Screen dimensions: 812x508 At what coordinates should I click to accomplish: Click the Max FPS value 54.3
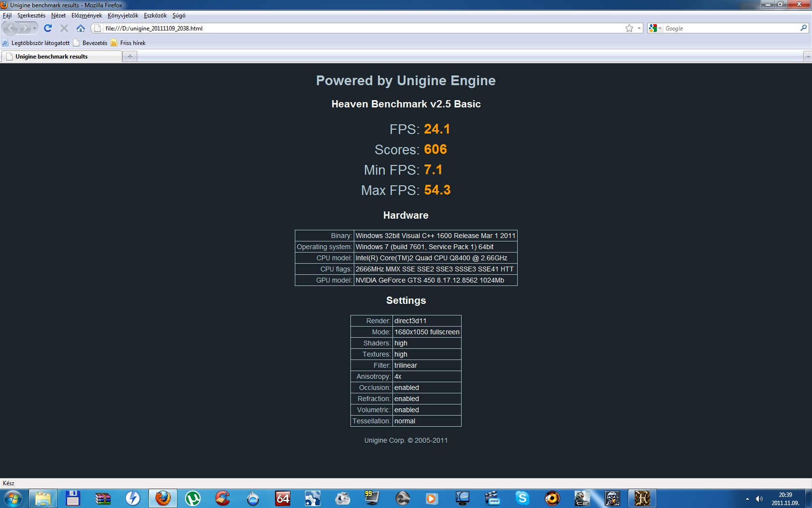pos(437,190)
